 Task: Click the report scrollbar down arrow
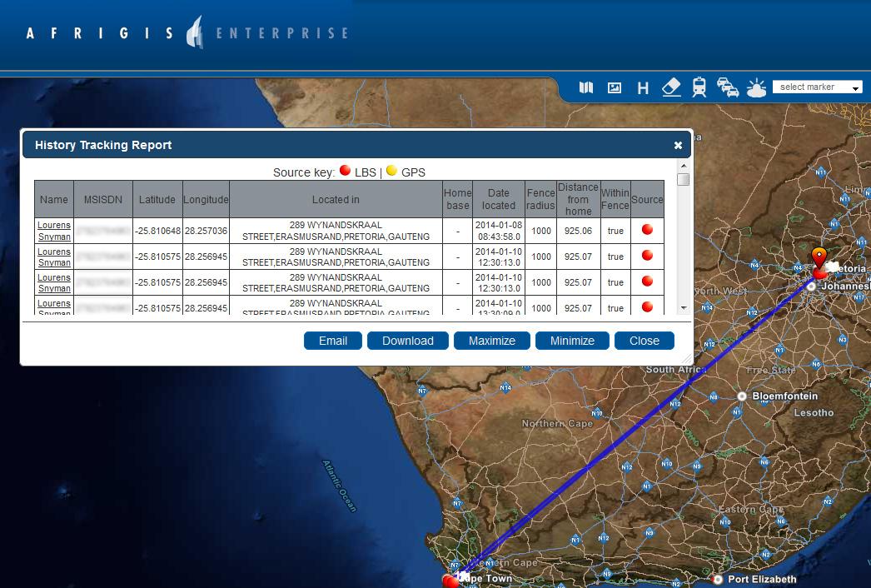[x=684, y=307]
